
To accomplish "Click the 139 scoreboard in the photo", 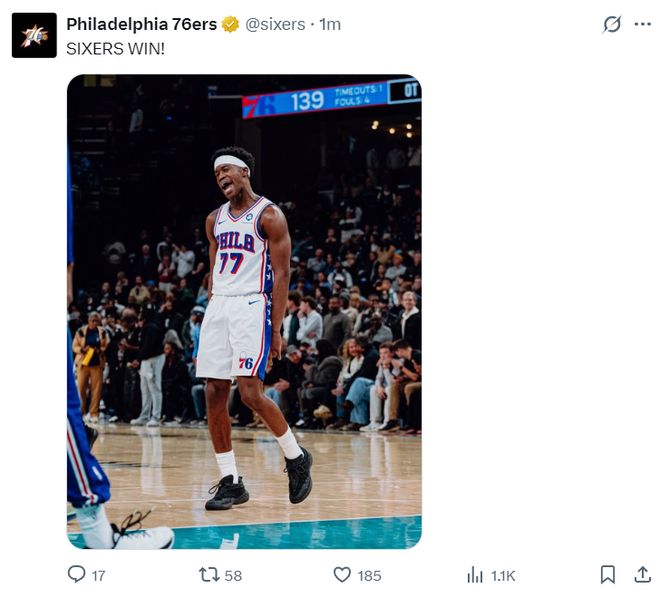I will coord(307,101).
